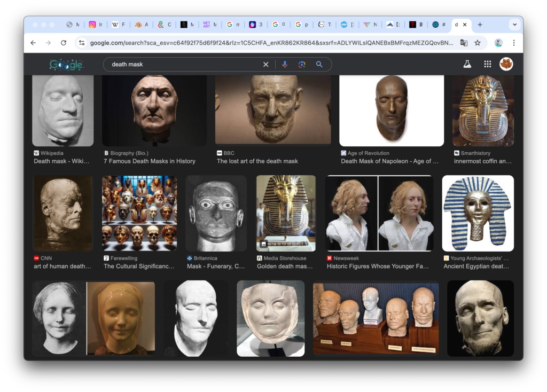Open Search Labs flask icon
Screen dimensions: 547x392
pos(467,64)
